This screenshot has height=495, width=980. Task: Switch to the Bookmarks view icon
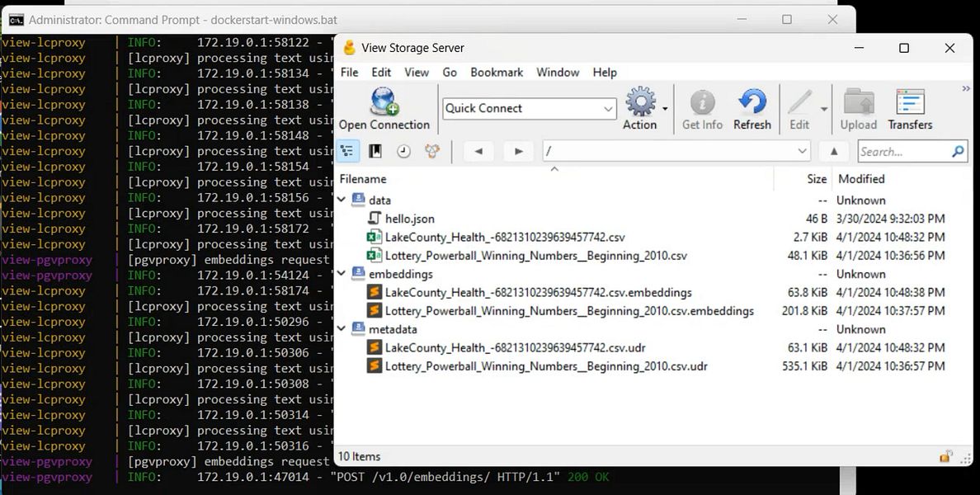click(376, 151)
